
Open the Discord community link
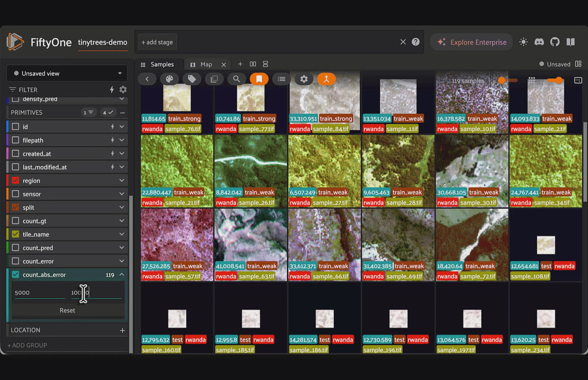coord(539,42)
